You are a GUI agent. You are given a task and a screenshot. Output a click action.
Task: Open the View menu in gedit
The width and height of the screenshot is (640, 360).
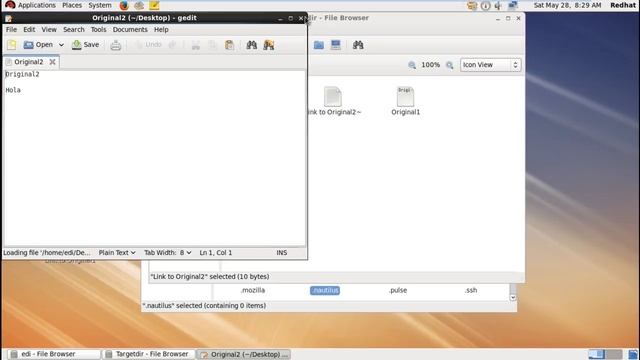[x=49, y=29]
